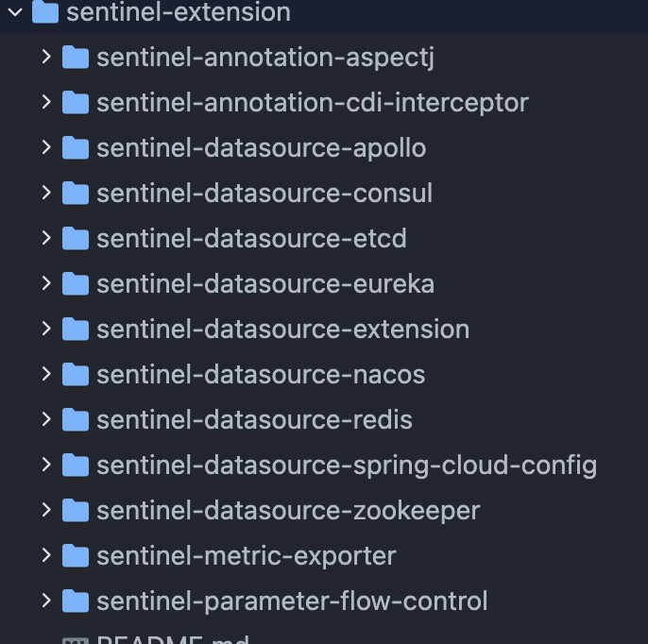Expand sentinel-parameter-flow-control chevron

point(46,601)
